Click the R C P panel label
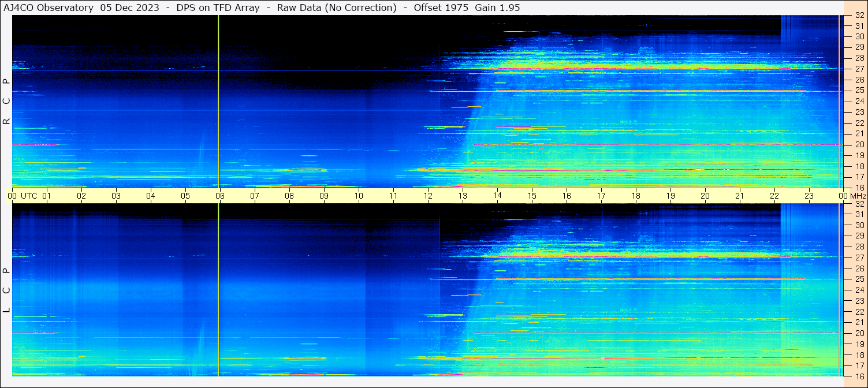The width and height of the screenshot is (868, 388). pyautogui.click(x=6, y=102)
